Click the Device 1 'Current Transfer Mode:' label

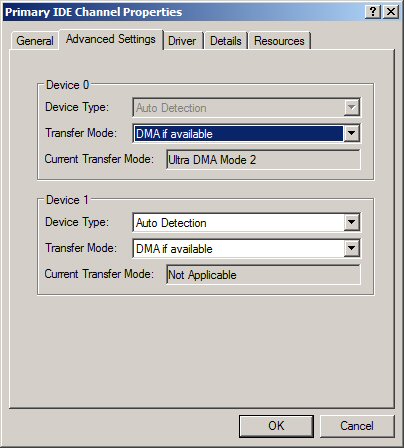[x=99, y=274]
